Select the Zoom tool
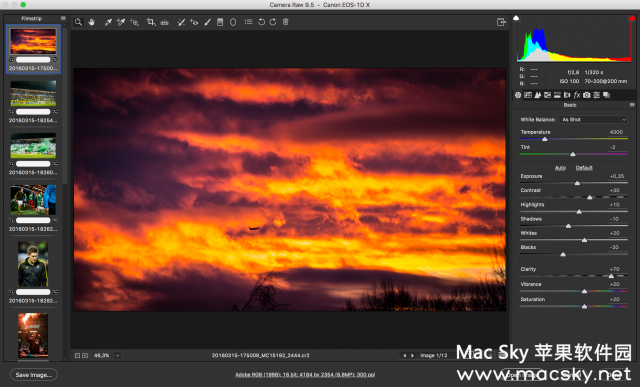Viewport: 640px width, 387px height. tap(78, 22)
